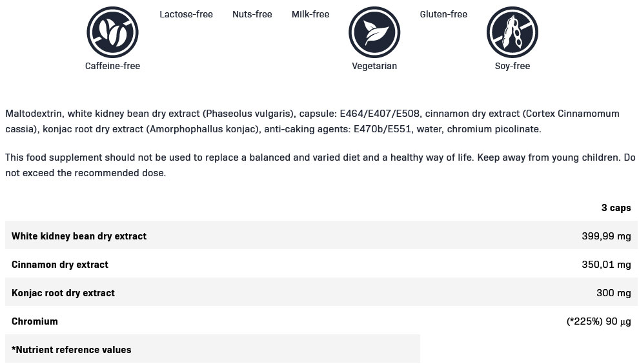
Task: Click the Soy-free soybean pod icon
Action: tap(512, 32)
